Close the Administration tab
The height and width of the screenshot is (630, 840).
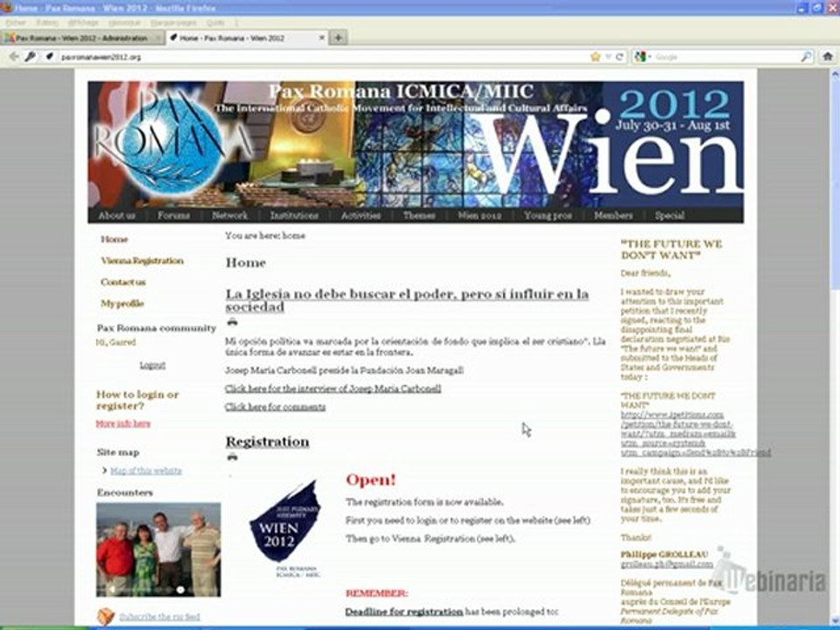coord(157,38)
